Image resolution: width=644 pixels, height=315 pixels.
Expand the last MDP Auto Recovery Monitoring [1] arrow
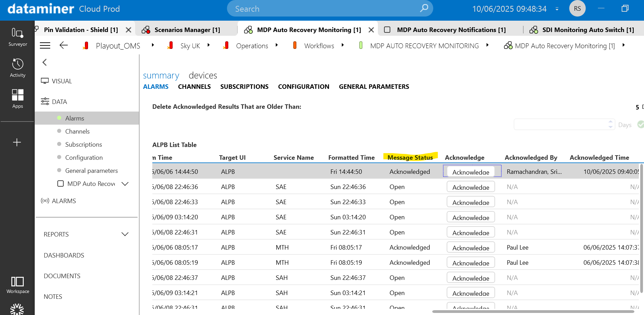tap(623, 45)
